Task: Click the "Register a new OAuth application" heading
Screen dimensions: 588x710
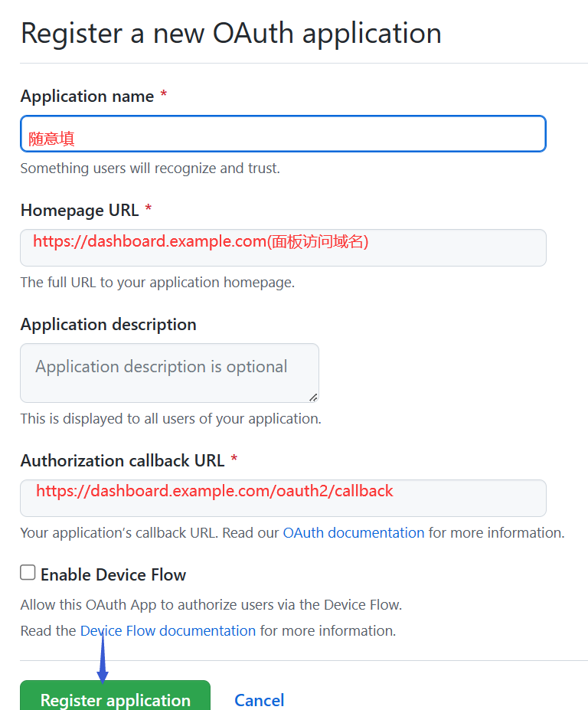Action: [x=230, y=33]
